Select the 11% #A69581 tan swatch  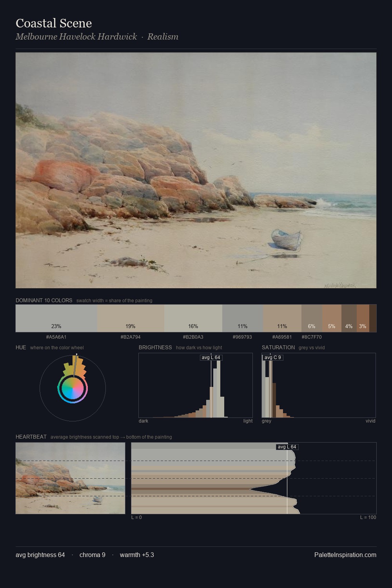tap(282, 318)
